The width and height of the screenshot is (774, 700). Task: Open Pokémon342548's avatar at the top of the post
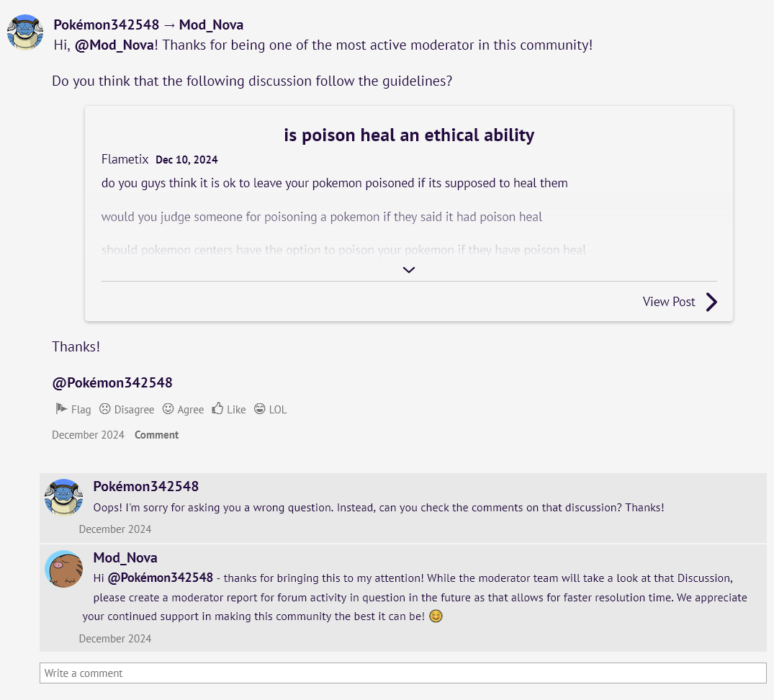pos(25,32)
